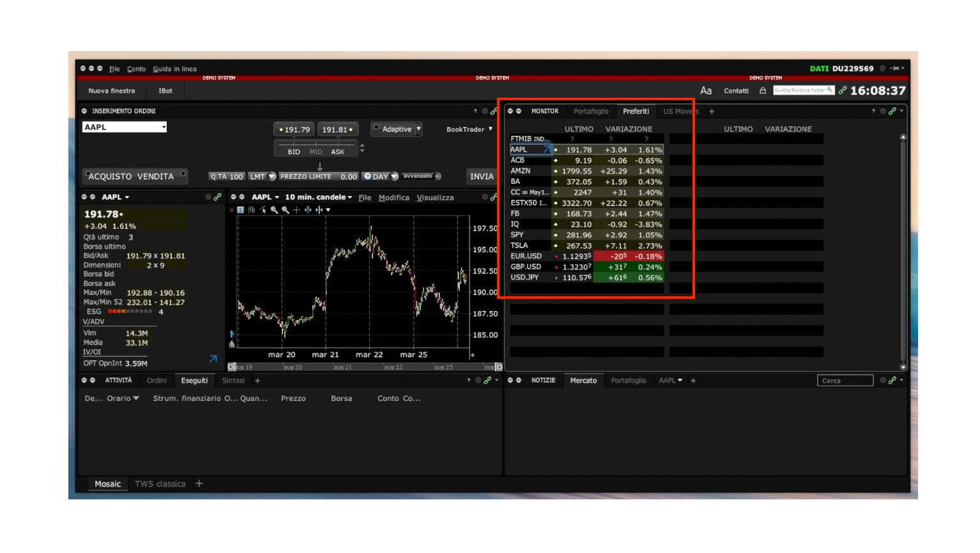Click the lock icon near Contatti
The image size is (980, 553).
[763, 91]
